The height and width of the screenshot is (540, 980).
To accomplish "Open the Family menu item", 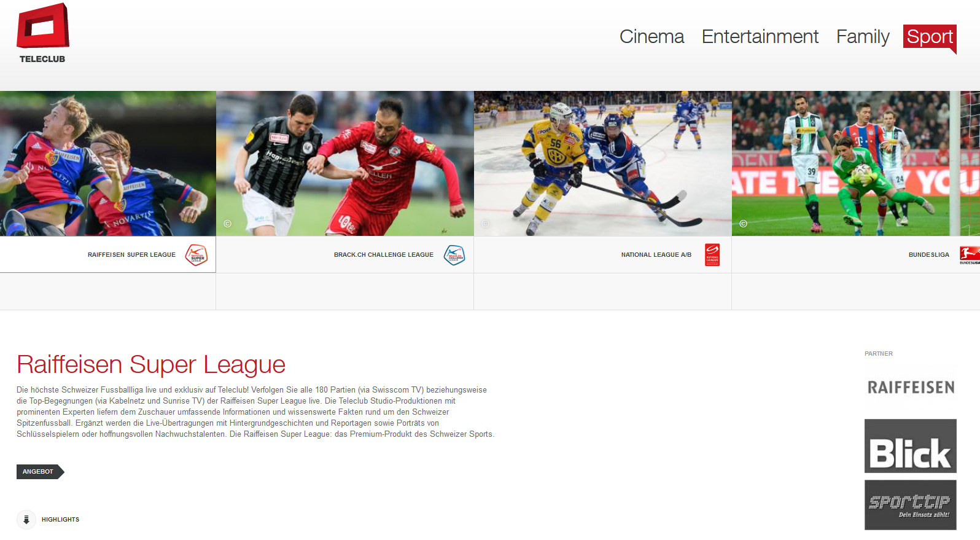I will (863, 37).
